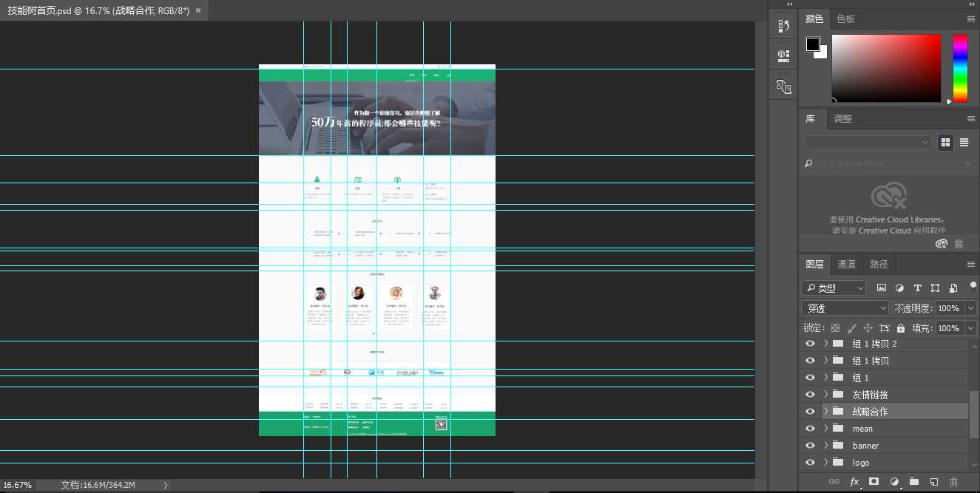The image size is (980, 493).
Task: Close the 技能树首页.psd document tab
Action: click(x=198, y=10)
